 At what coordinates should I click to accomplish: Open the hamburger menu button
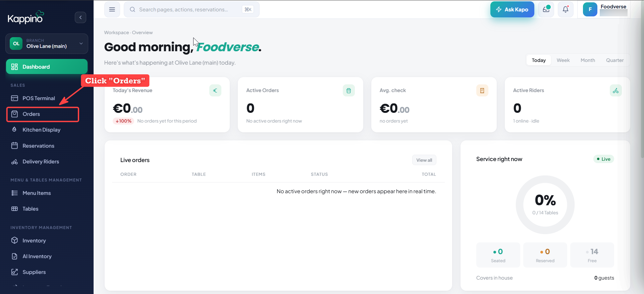coord(112,9)
